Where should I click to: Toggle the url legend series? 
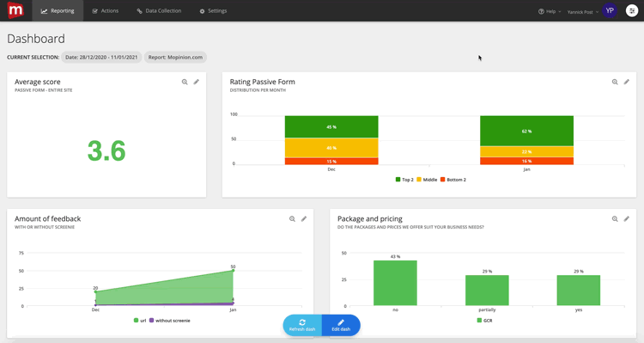coord(140,321)
